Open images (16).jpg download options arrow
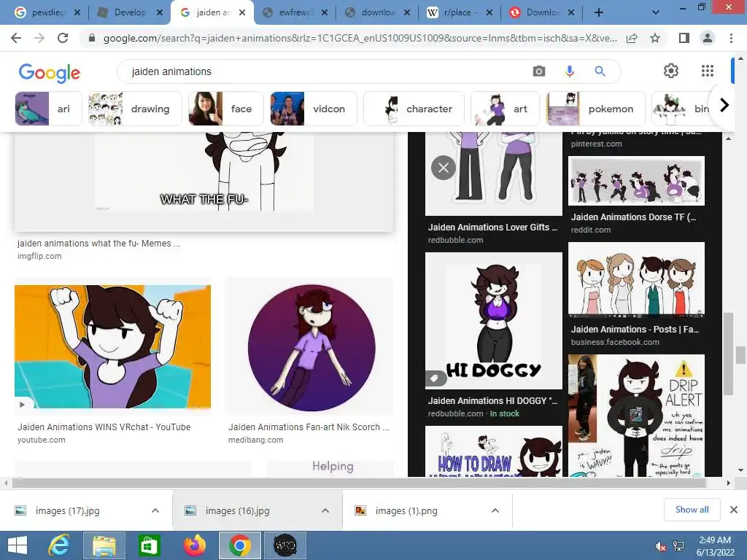The width and height of the screenshot is (747, 560). click(325, 510)
